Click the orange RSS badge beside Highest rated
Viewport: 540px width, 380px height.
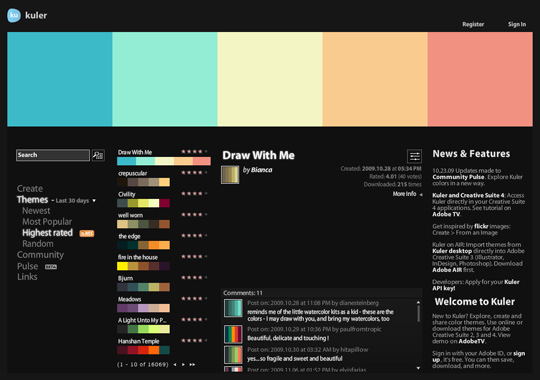point(87,234)
